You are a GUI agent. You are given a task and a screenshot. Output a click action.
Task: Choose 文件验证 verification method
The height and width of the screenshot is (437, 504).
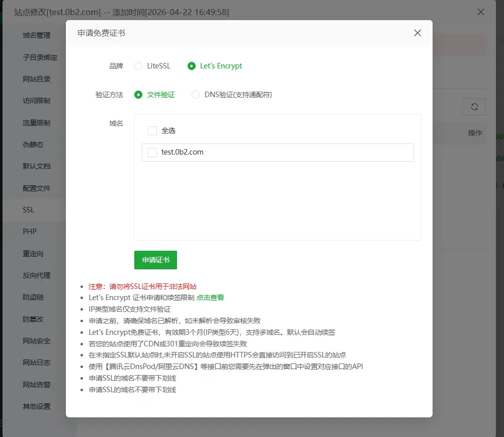point(138,95)
